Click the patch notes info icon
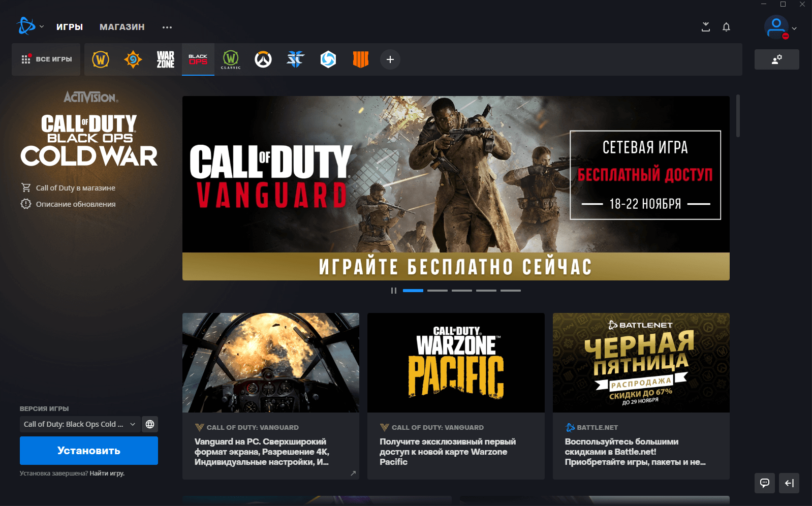The image size is (812, 506). click(26, 204)
